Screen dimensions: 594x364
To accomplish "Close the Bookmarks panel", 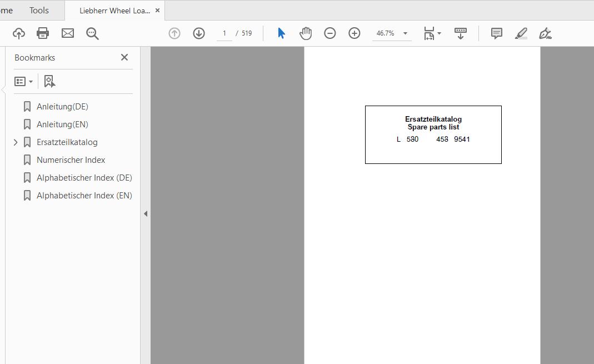I will pos(124,58).
